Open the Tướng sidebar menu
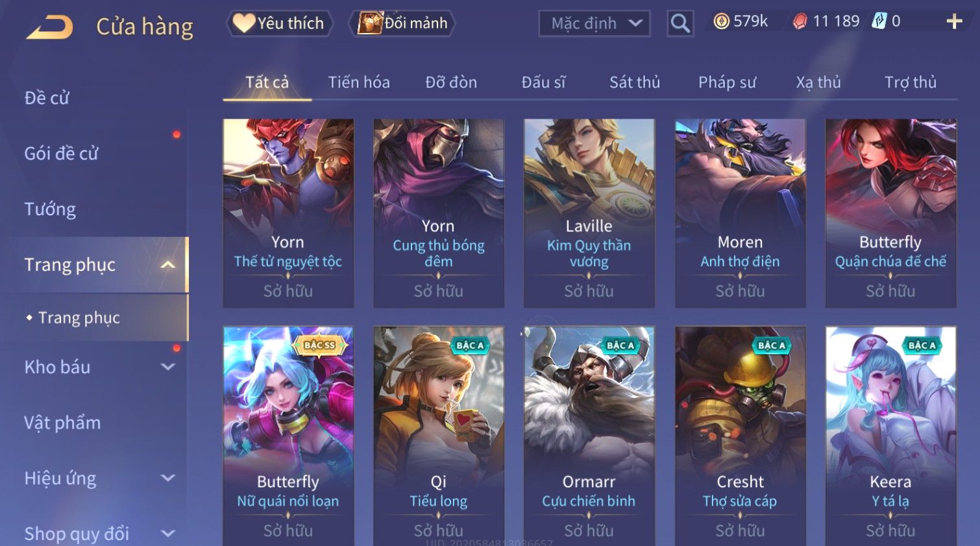The image size is (980, 546). [50, 209]
